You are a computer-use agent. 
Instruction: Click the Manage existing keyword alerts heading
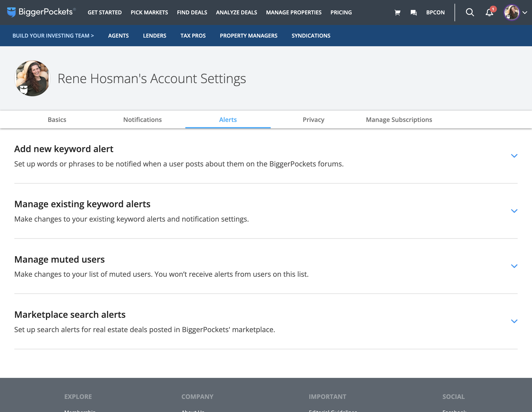[x=82, y=204]
